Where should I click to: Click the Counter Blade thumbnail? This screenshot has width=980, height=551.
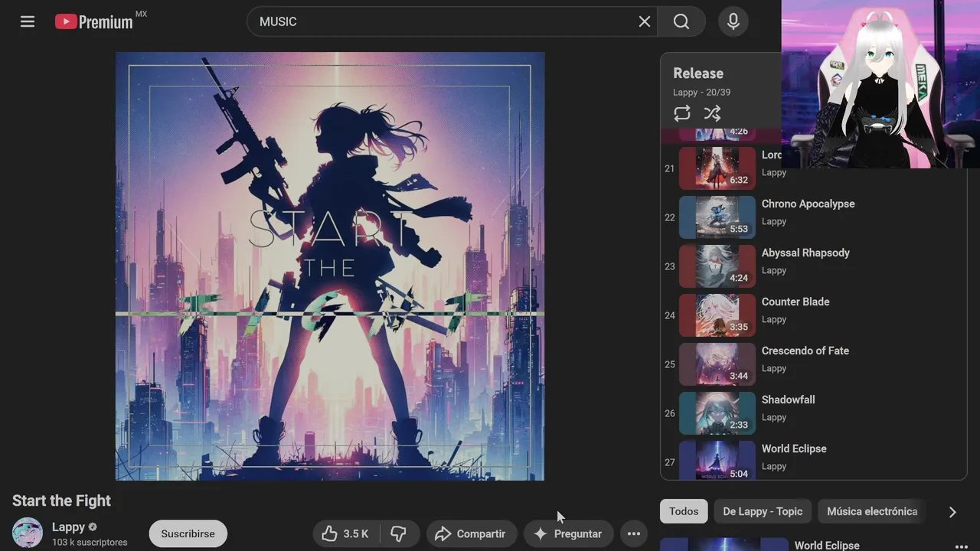[717, 315]
